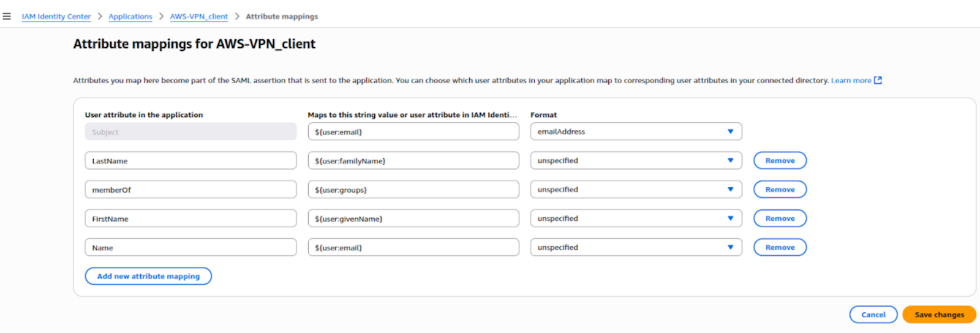
Task: Click the external link icon beside Learn more
Action: [x=878, y=80]
